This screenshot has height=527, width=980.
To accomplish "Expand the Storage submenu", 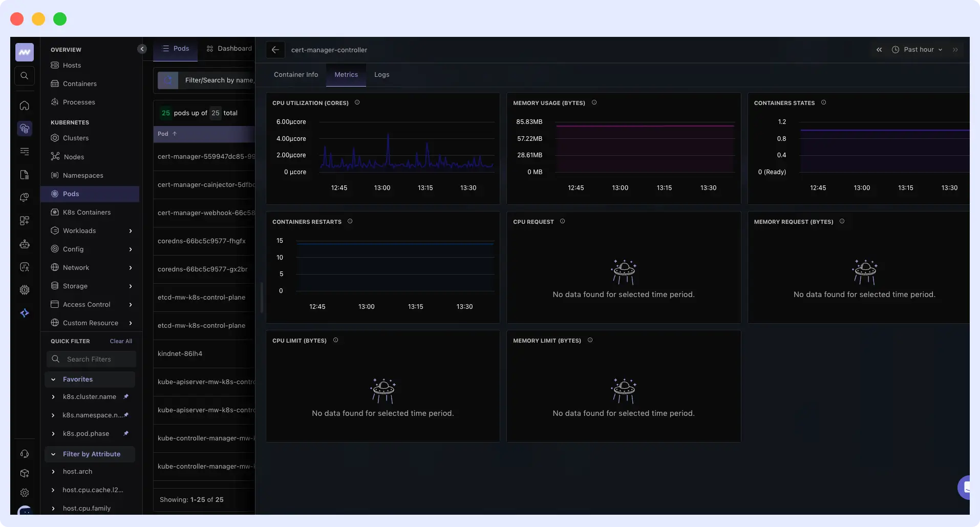I will tap(131, 286).
